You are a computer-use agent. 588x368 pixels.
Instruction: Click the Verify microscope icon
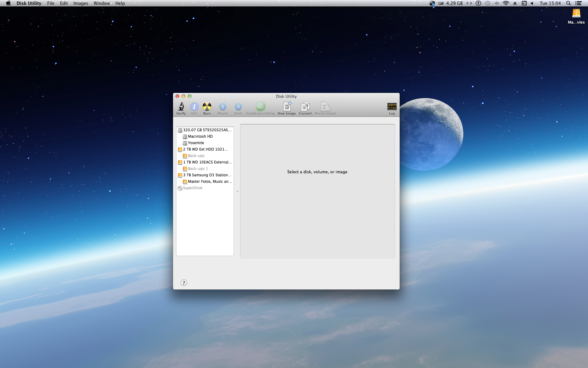181,106
